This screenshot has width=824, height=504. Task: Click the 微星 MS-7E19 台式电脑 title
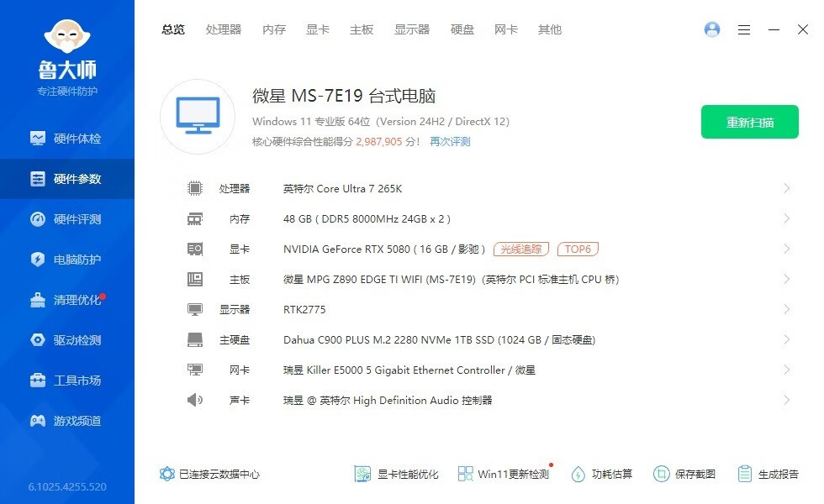click(344, 96)
